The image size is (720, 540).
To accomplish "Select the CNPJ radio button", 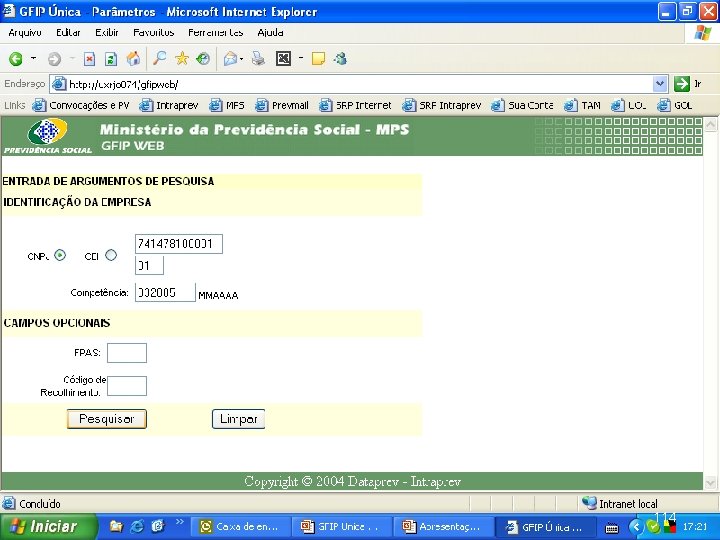I will [x=60, y=255].
